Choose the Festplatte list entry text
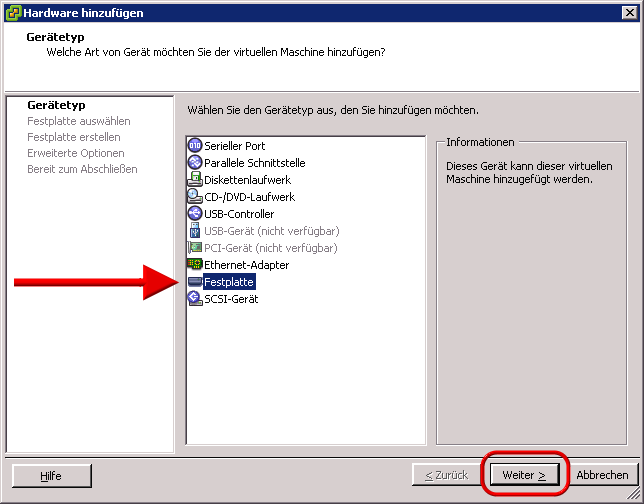This screenshot has width=644, height=504. 229,282
